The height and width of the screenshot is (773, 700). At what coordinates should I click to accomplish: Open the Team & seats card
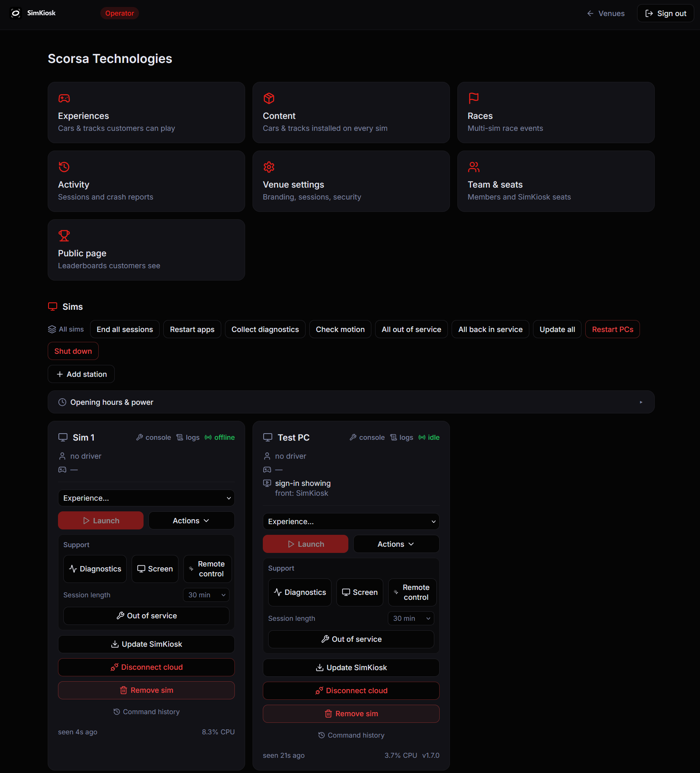tap(556, 181)
